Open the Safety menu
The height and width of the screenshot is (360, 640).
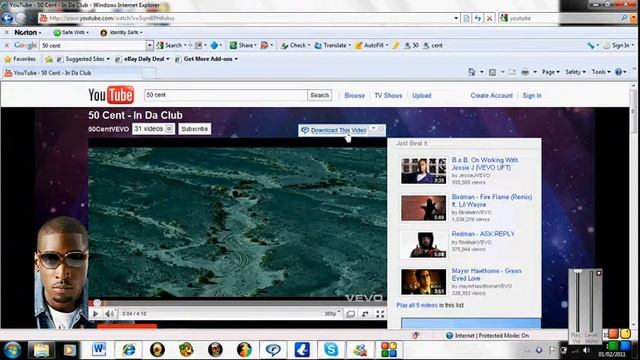pos(575,72)
